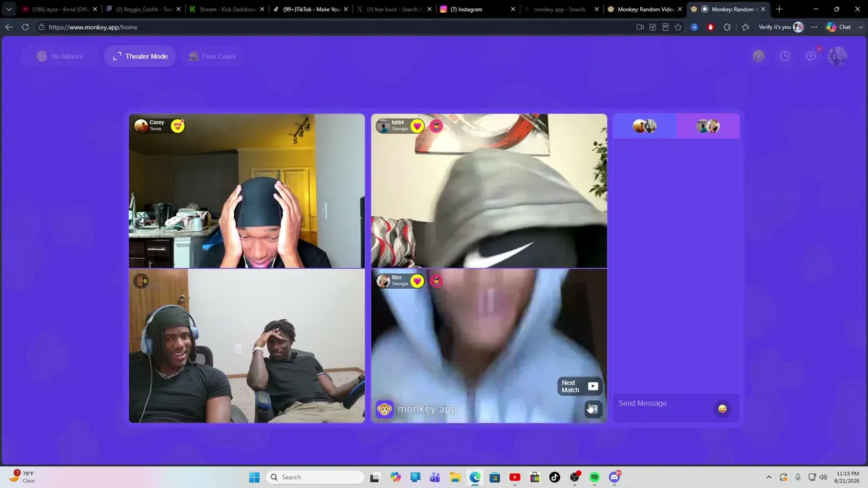Toggle Theater Mode
The height and width of the screenshot is (488, 868).
coord(140,56)
